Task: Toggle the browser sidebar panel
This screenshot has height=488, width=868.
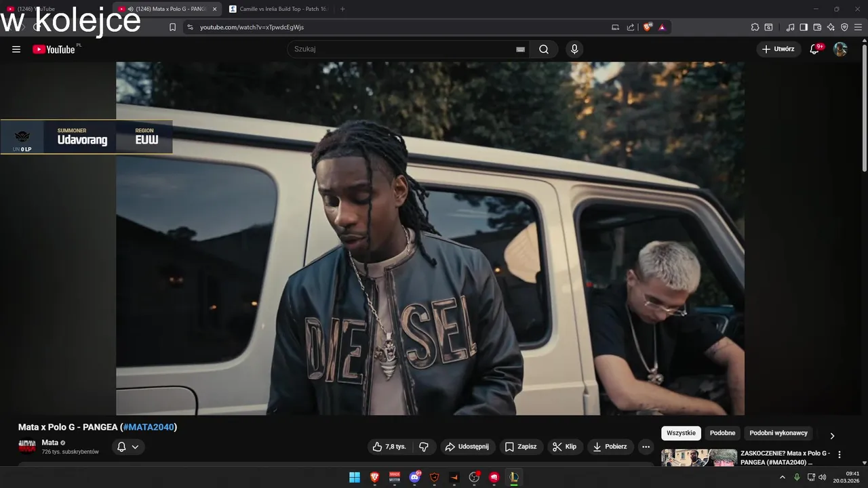Action: coord(804,27)
